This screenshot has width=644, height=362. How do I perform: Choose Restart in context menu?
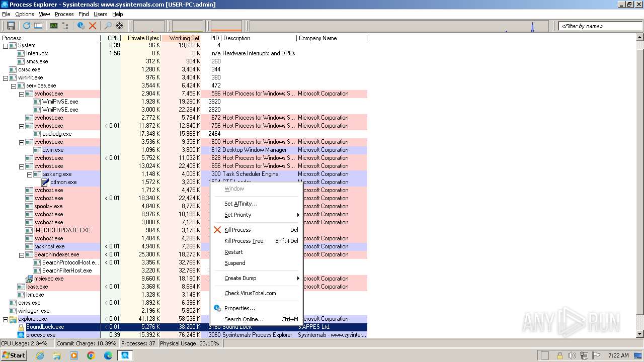coord(256,252)
